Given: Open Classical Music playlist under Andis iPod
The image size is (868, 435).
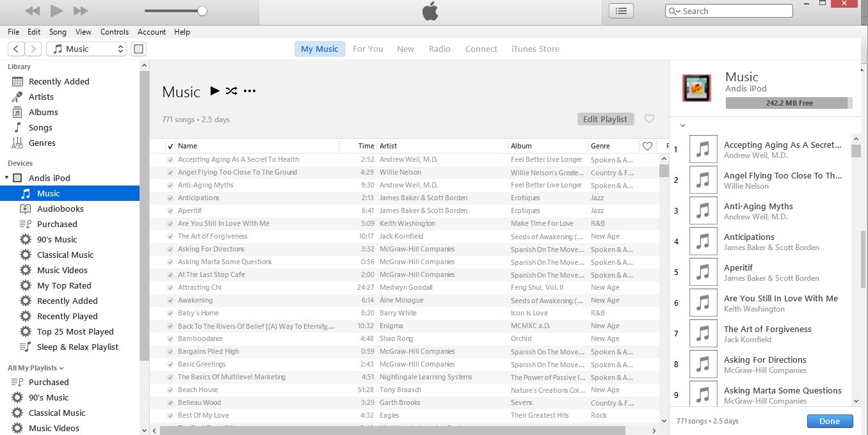Looking at the screenshot, I should pyautogui.click(x=65, y=255).
